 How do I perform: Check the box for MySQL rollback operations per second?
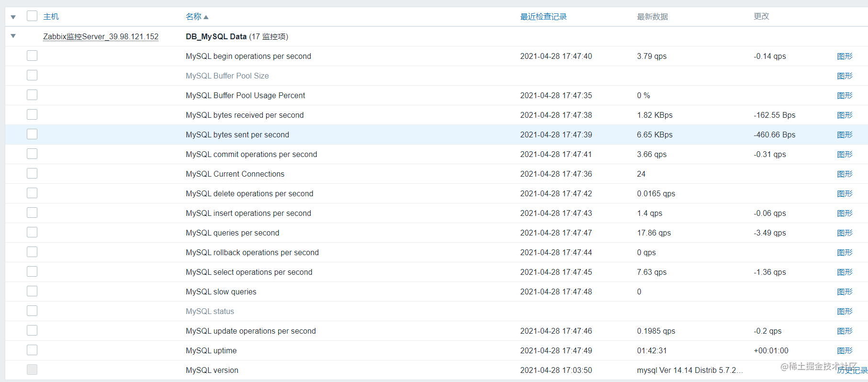[x=32, y=252]
